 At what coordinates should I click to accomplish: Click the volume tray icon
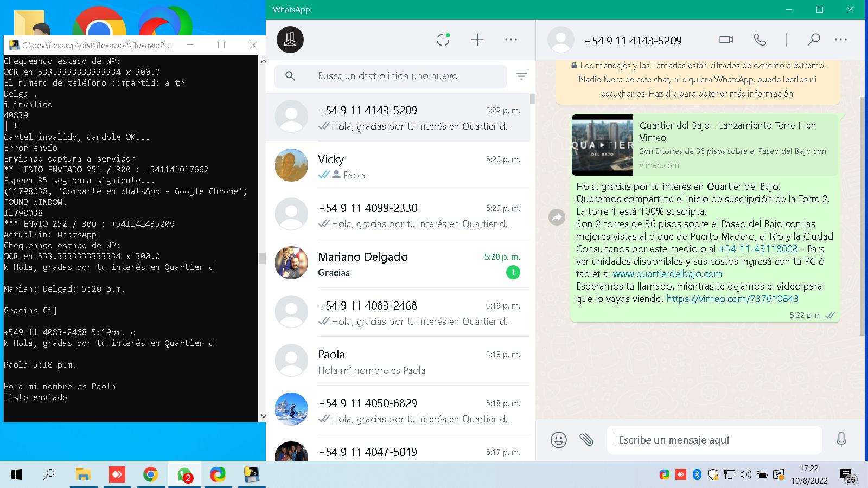pyautogui.click(x=746, y=475)
